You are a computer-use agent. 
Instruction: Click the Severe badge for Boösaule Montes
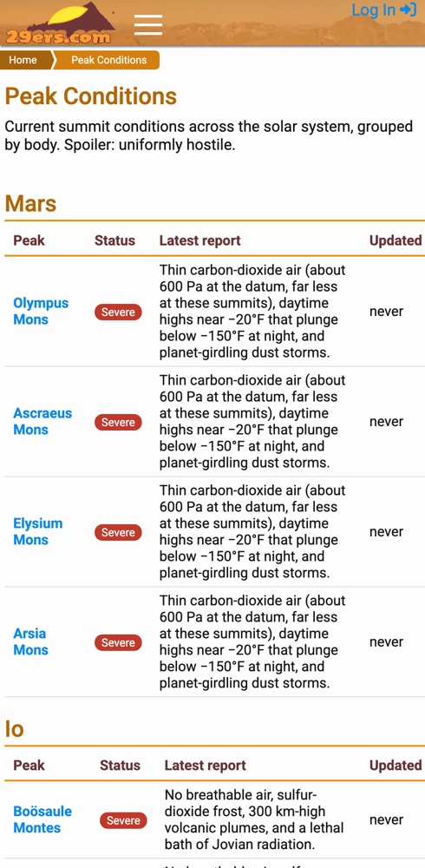click(123, 820)
